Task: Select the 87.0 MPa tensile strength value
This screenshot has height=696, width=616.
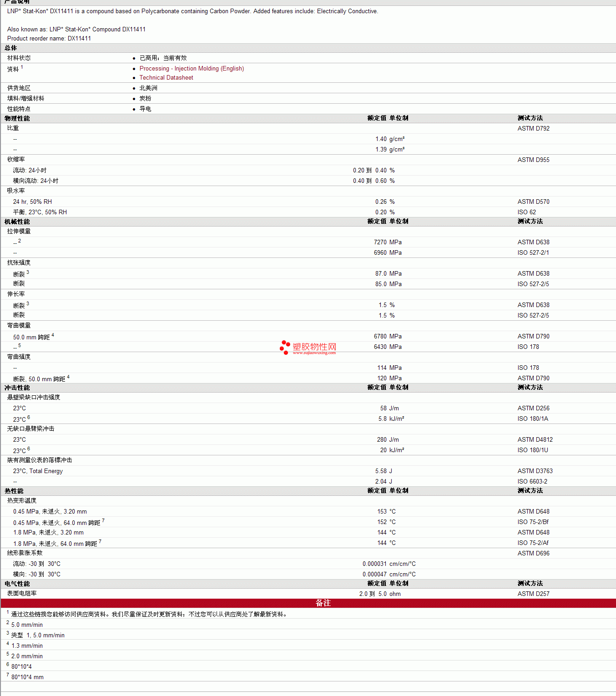Action: pos(389,274)
